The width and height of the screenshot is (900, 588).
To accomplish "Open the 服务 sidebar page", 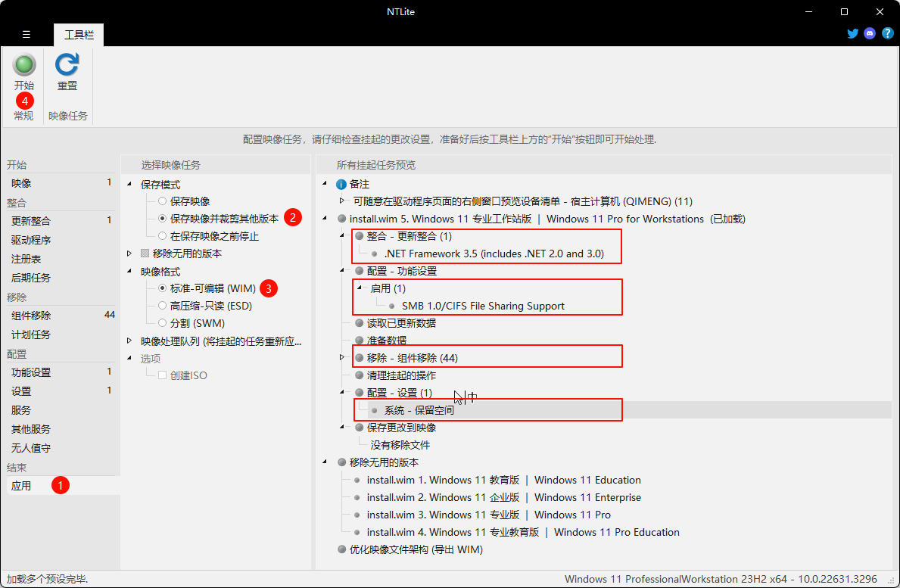I will coord(61,410).
